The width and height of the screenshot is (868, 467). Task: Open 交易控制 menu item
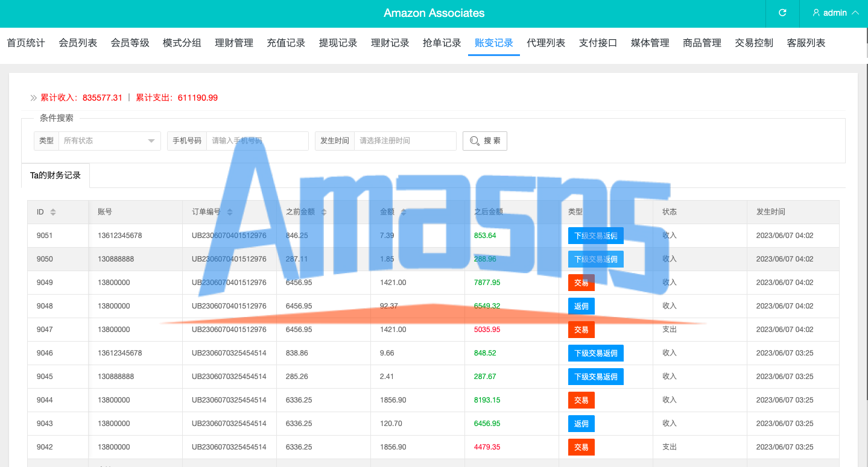pos(754,43)
